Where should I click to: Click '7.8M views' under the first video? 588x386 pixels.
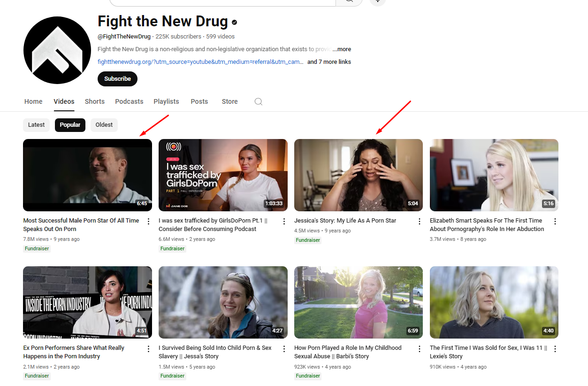pos(36,239)
